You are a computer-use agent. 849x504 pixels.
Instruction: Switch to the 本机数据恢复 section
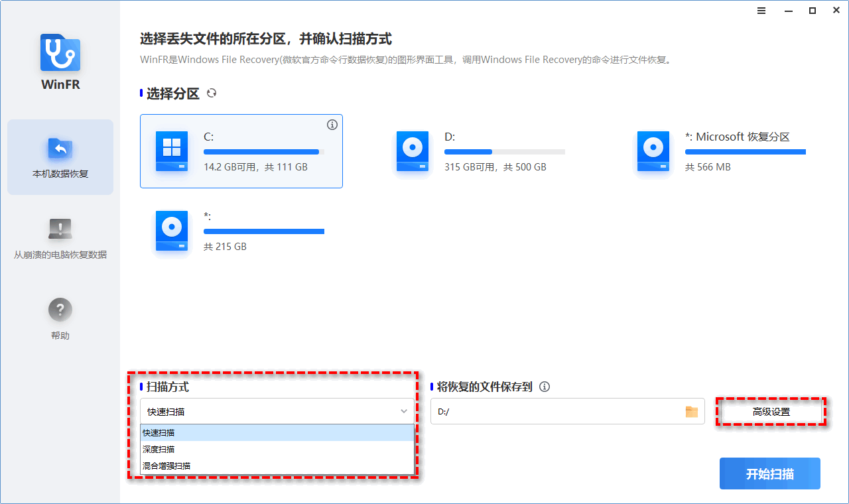point(60,157)
